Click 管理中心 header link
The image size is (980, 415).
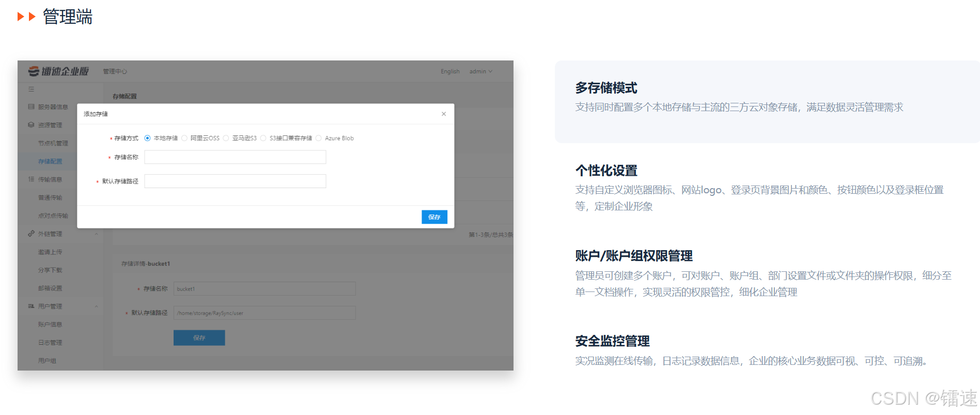click(115, 71)
